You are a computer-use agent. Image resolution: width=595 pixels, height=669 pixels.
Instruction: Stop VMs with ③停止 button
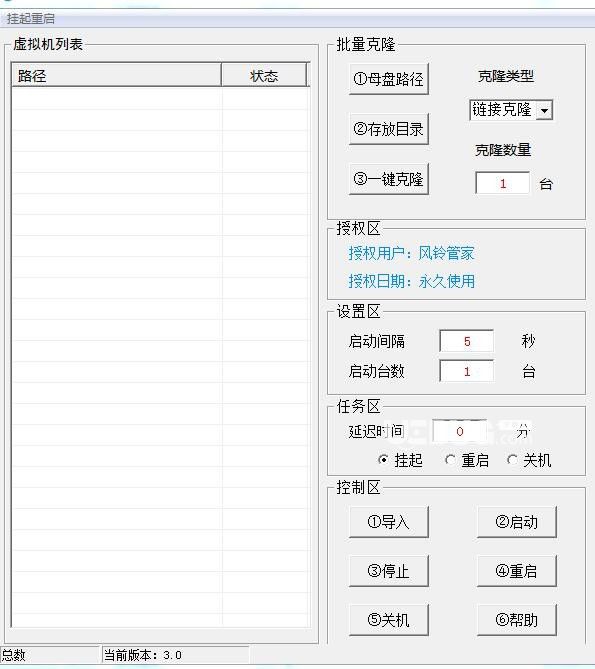(x=389, y=571)
